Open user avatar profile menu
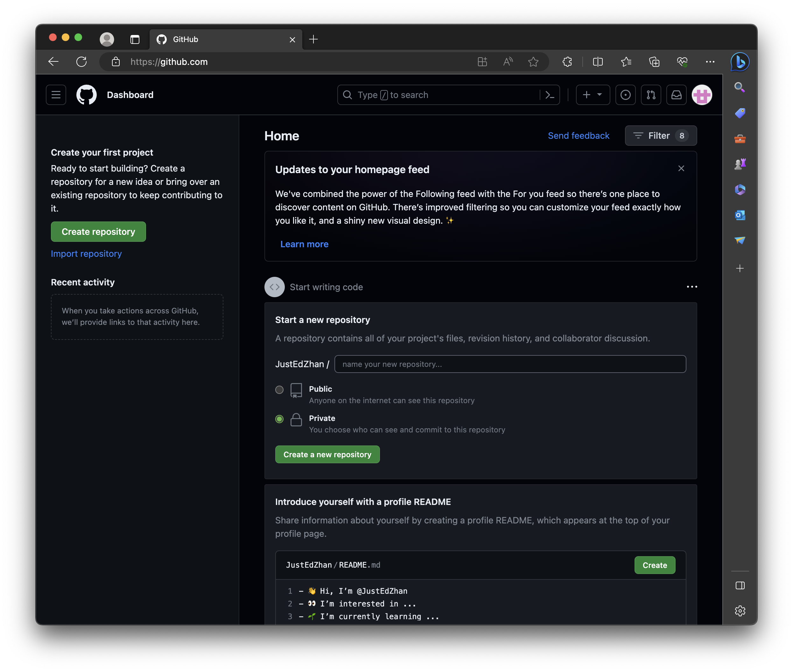Viewport: 793px width, 672px height. (x=702, y=95)
